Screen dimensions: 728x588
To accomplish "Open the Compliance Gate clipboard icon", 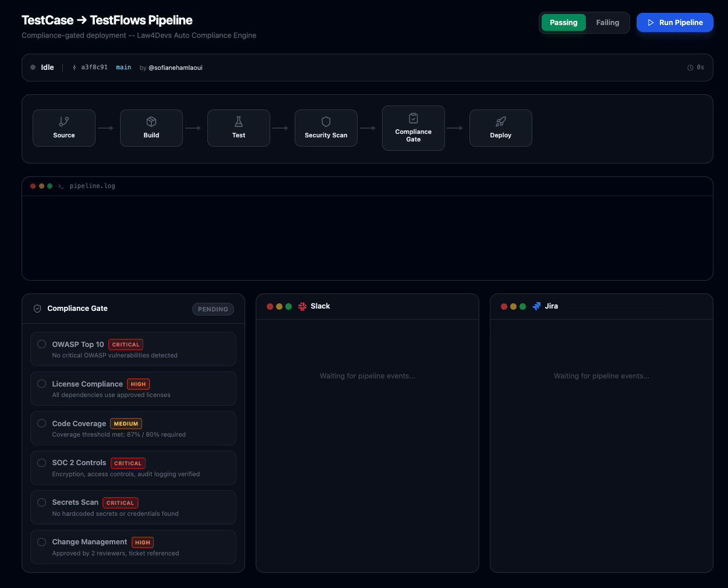I will pyautogui.click(x=414, y=119).
